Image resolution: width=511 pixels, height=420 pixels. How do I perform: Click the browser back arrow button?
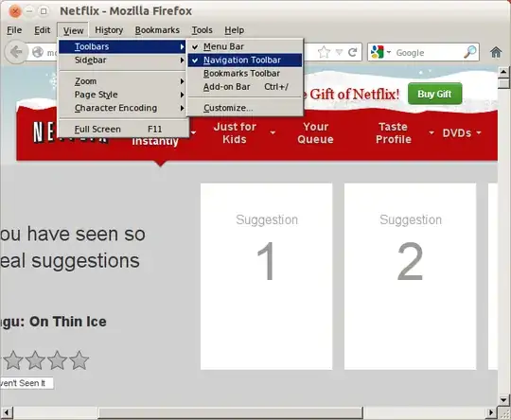[x=16, y=51]
